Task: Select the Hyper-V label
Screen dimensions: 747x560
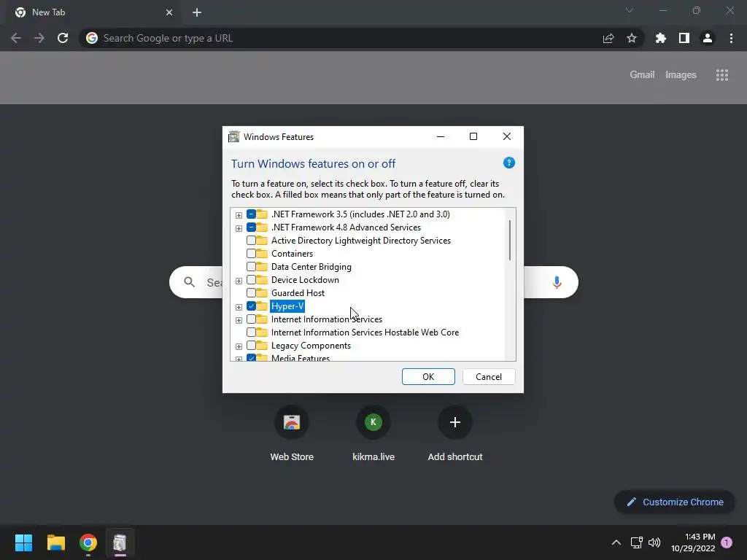Action: point(287,306)
